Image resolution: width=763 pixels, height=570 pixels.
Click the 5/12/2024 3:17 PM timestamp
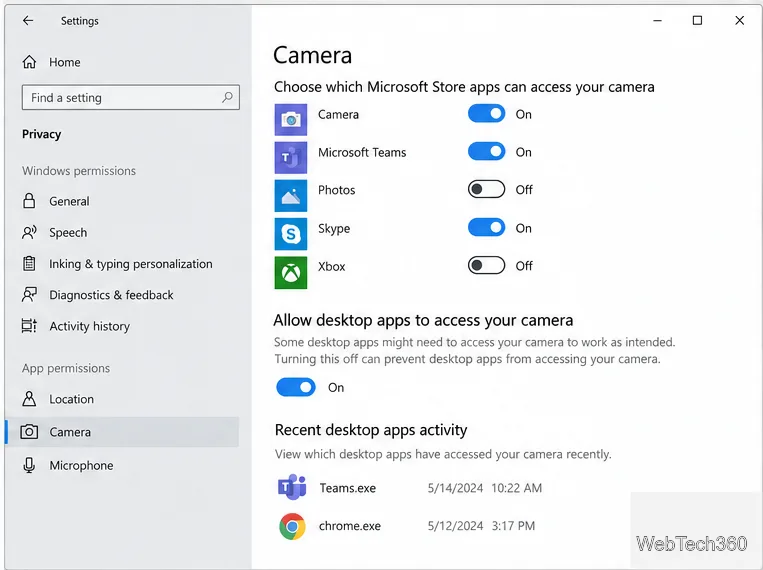(481, 526)
